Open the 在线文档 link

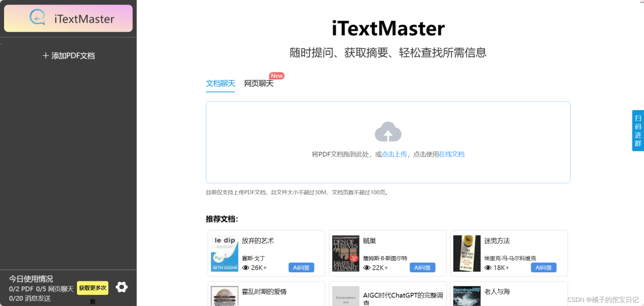452,154
